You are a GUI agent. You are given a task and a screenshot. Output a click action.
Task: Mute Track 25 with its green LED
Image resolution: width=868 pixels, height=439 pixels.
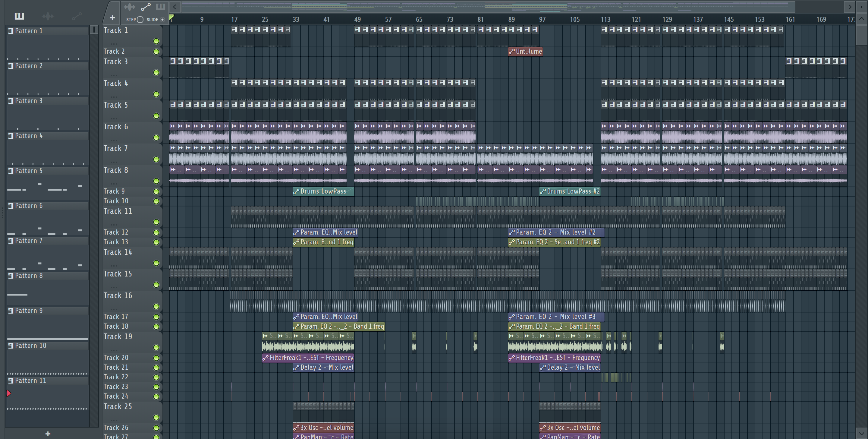pos(156,417)
